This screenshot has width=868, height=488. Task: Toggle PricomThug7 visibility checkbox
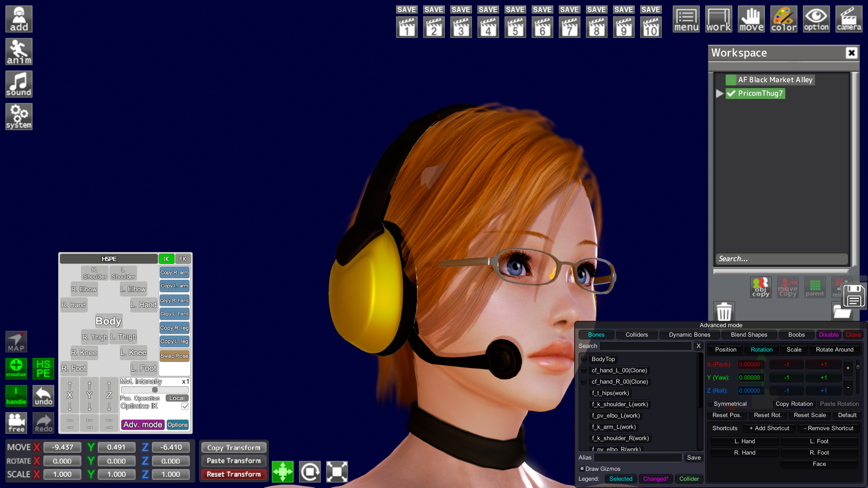(x=731, y=94)
